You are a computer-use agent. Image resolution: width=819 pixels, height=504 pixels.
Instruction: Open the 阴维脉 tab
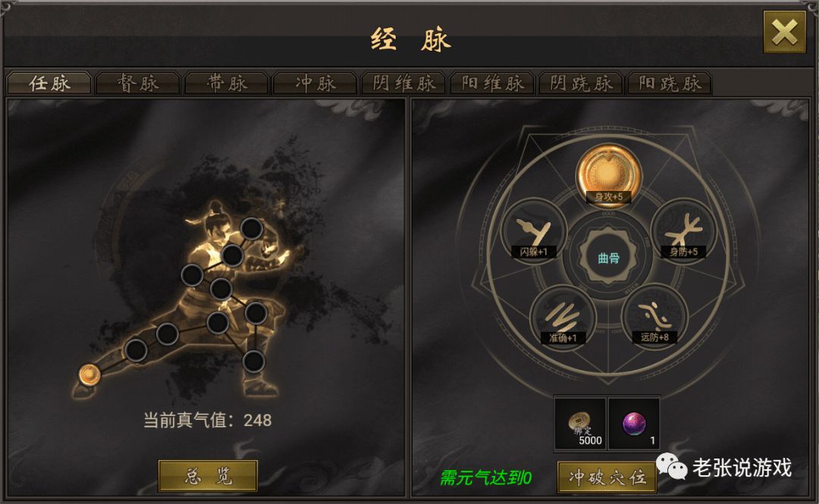coord(403,83)
